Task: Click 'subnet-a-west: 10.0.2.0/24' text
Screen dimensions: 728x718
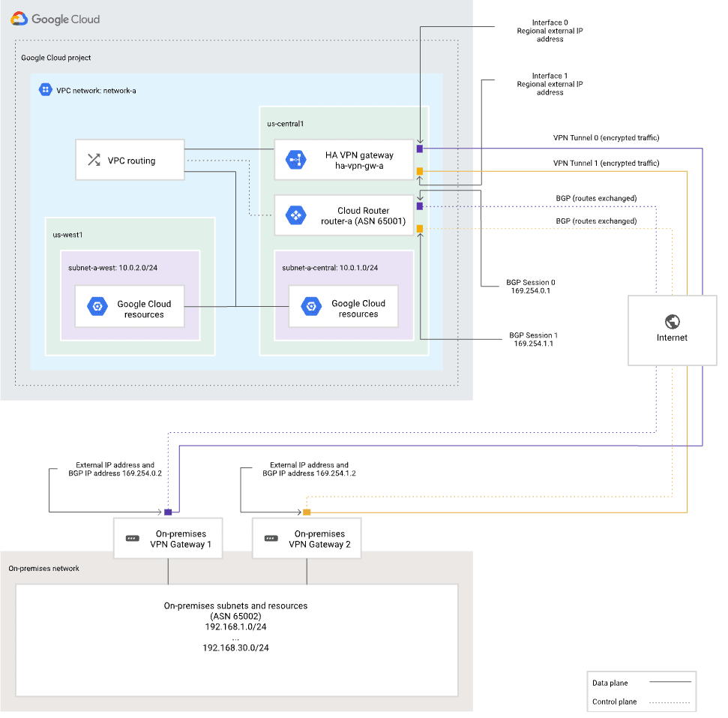Action: pyautogui.click(x=112, y=268)
